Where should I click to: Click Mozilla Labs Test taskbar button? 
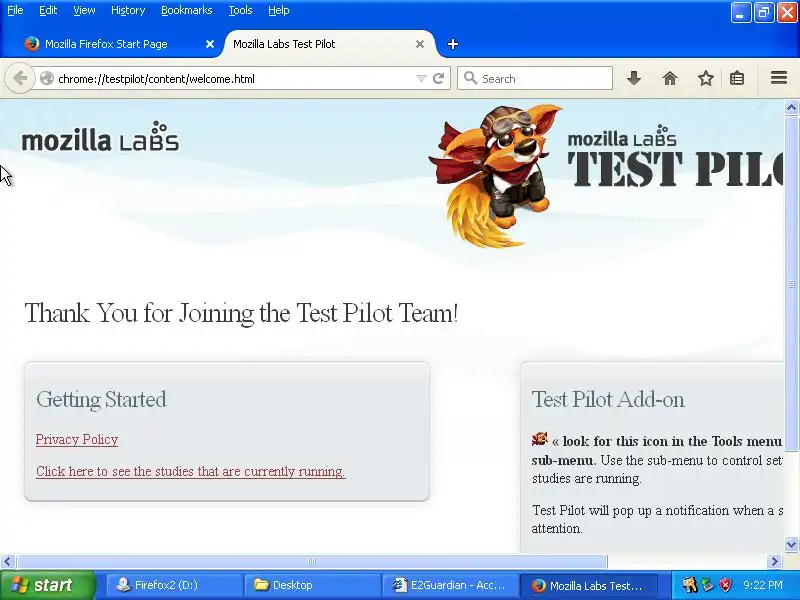[x=588, y=585]
